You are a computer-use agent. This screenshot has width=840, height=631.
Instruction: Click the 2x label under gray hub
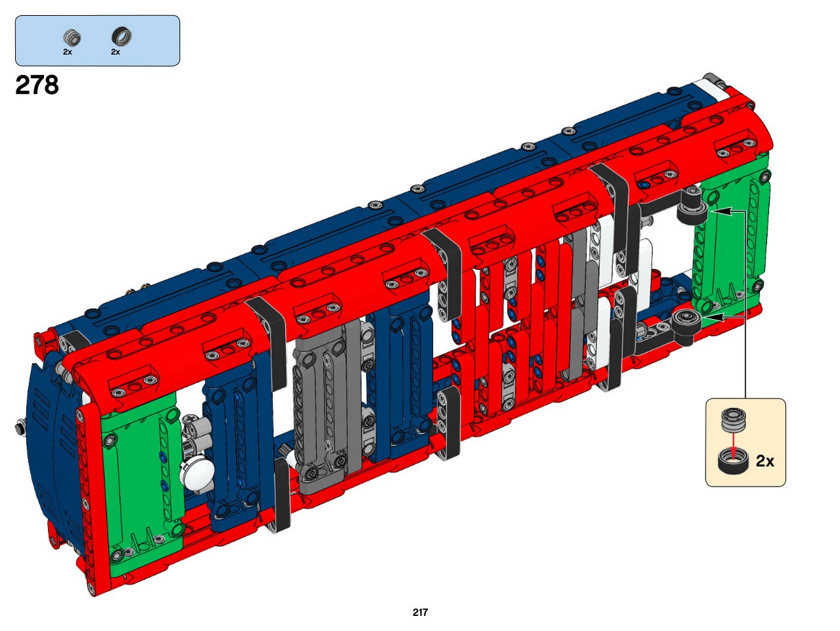[x=68, y=52]
